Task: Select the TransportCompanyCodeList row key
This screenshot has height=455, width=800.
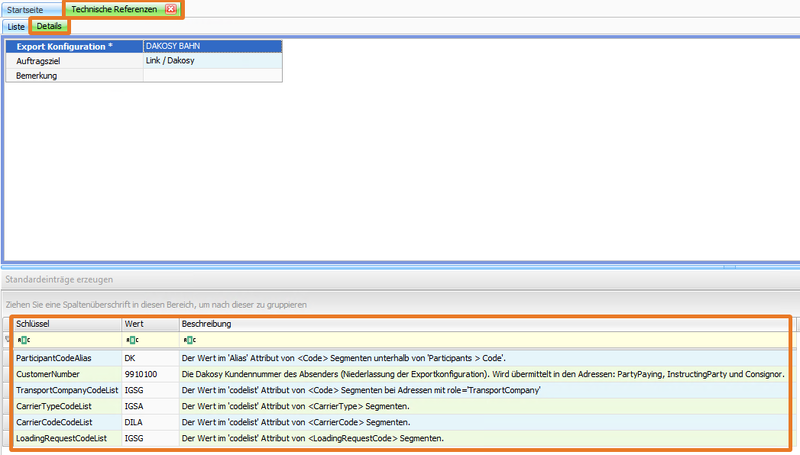Action: (x=67, y=390)
